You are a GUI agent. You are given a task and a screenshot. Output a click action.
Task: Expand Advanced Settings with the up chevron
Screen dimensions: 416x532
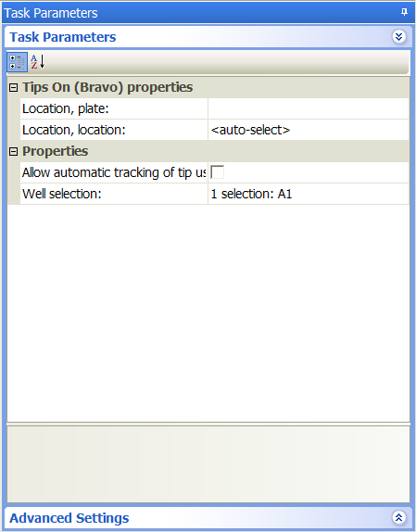tap(399, 517)
